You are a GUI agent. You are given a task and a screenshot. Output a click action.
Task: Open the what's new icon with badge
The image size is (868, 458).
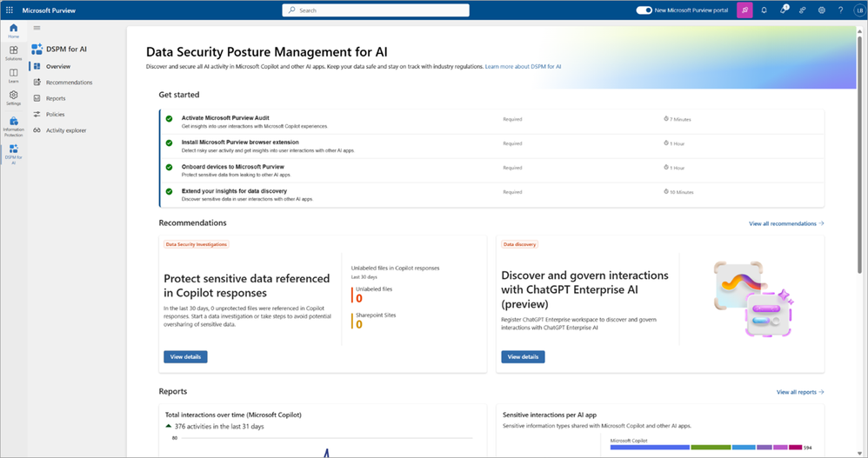(784, 10)
